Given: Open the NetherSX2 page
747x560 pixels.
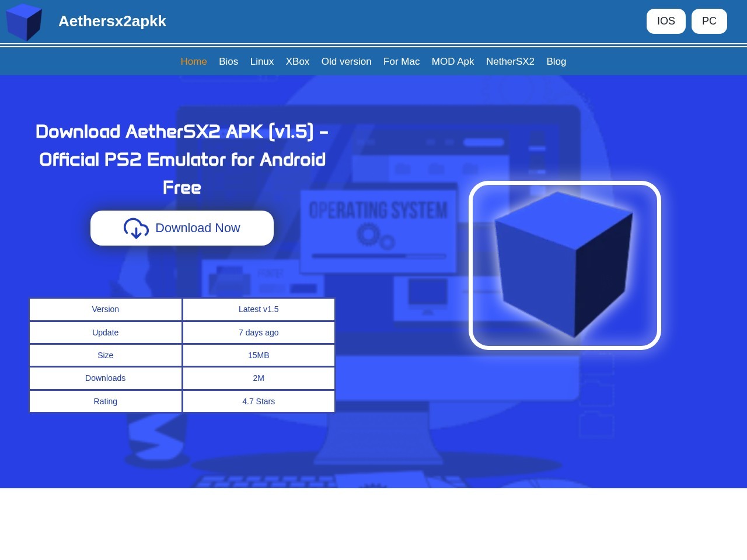Looking at the screenshot, I should click(510, 61).
